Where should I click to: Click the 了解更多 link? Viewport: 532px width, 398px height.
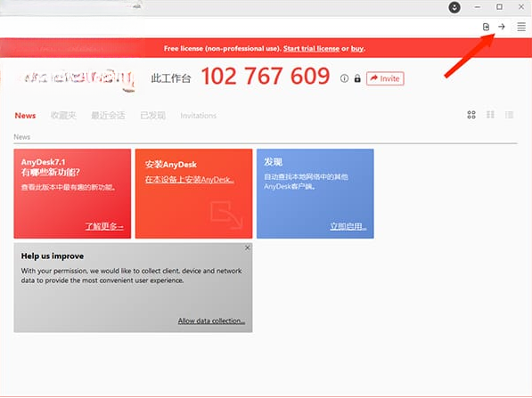(x=104, y=226)
